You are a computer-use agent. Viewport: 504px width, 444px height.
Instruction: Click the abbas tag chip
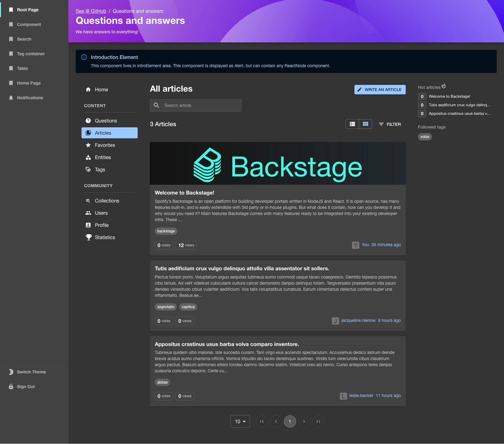coord(162,382)
